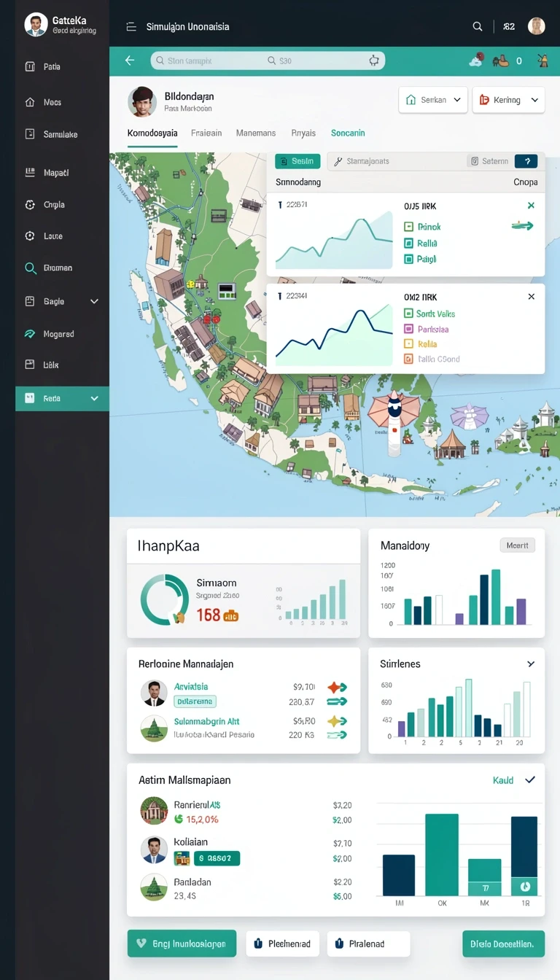Toggle Pallia CSond checkbox
560x980 pixels.
tap(408, 359)
